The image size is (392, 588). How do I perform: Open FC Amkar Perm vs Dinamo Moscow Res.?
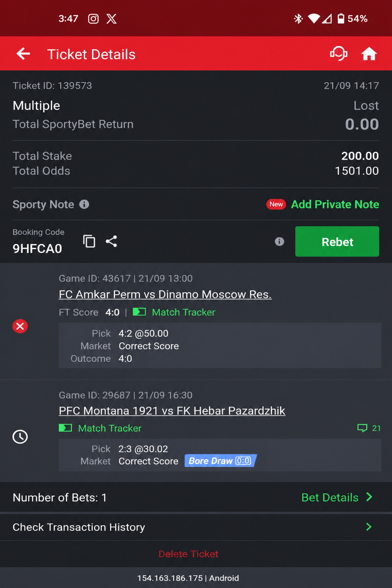pyautogui.click(x=165, y=294)
